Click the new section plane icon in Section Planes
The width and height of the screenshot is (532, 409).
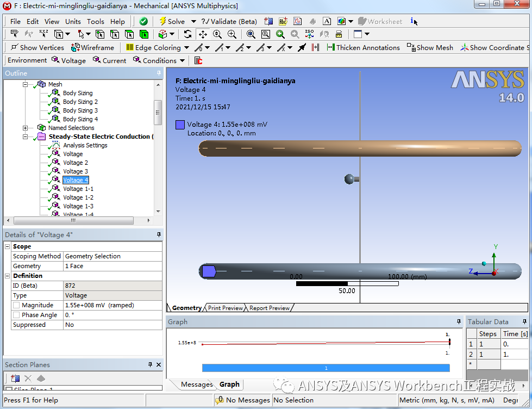(15, 378)
